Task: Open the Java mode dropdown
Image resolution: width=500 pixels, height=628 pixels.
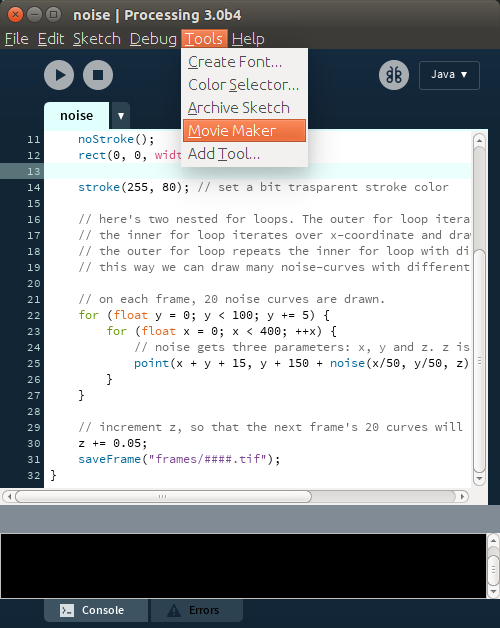Action: (x=449, y=75)
